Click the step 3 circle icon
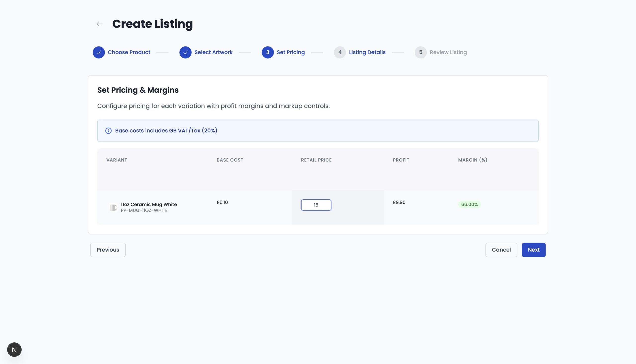Screen dimensions: 636x364 tap(268, 52)
